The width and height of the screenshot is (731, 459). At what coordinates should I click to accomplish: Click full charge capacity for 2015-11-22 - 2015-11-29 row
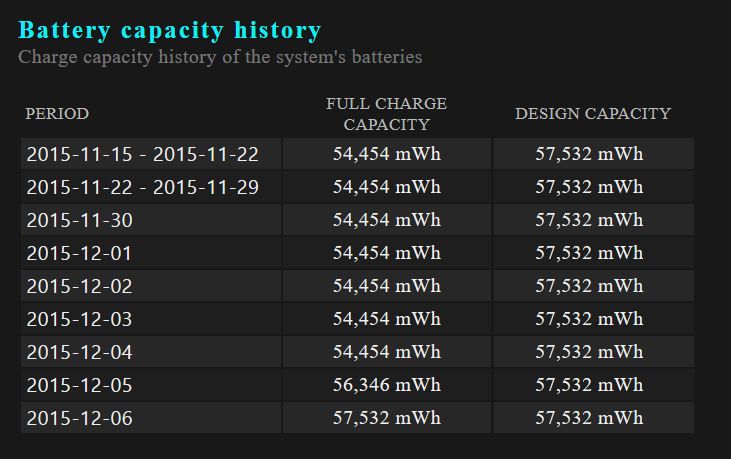point(386,187)
